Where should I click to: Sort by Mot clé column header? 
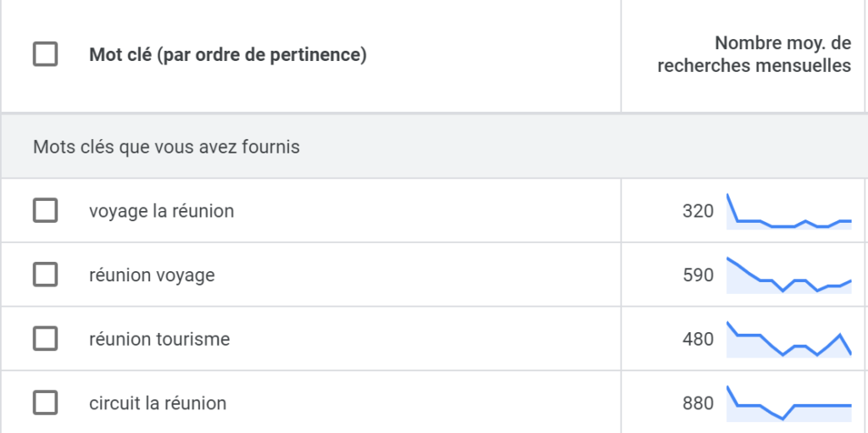click(x=227, y=55)
